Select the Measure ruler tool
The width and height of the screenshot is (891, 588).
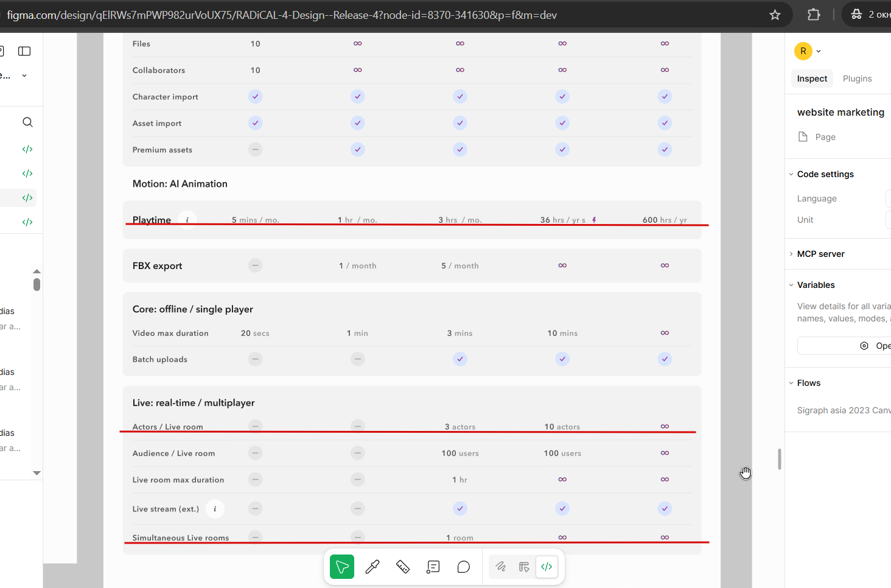coord(403,567)
